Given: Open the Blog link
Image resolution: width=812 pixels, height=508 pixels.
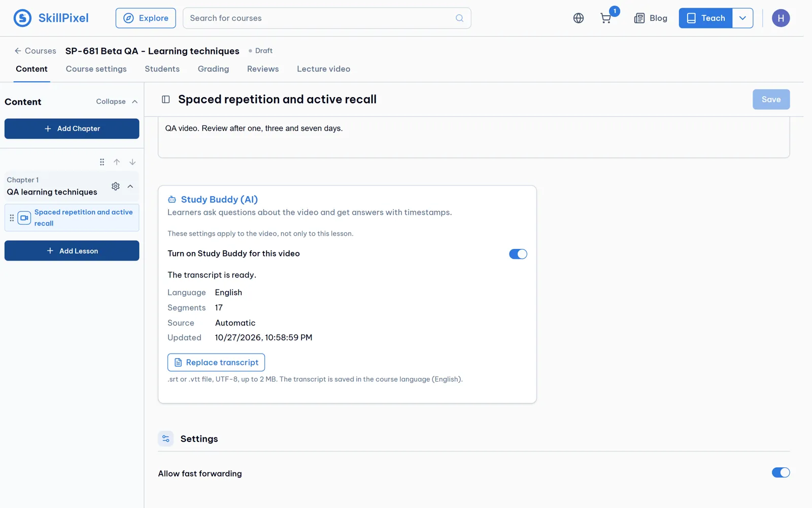Looking at the screenshot, I should pyautogui.click(x=651, y=18).
